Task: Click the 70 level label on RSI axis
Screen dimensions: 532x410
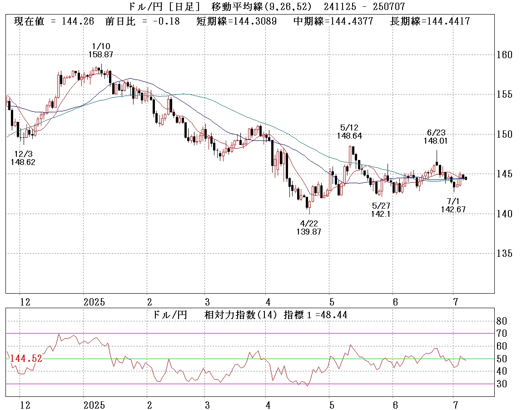Action: pyautogui.click(x=501, y=334)
